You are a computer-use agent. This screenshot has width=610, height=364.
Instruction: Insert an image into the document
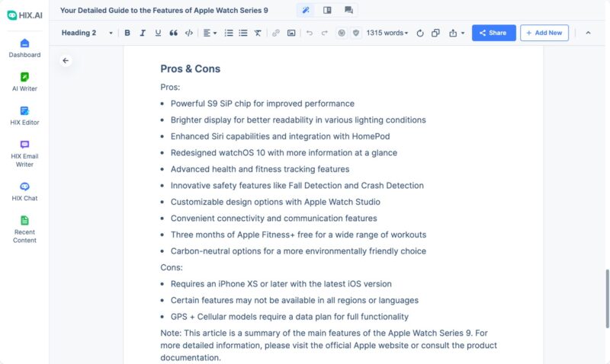point(291,33)
